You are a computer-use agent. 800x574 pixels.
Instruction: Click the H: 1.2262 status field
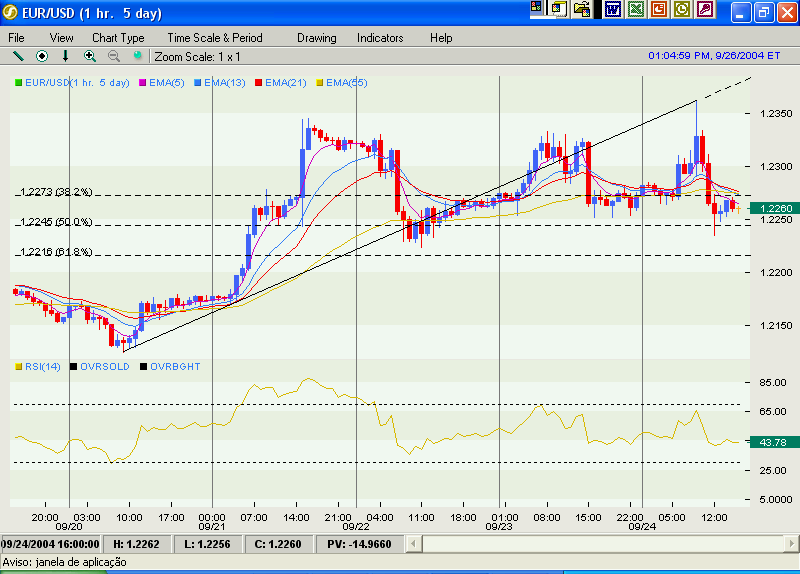coord(136,544)
